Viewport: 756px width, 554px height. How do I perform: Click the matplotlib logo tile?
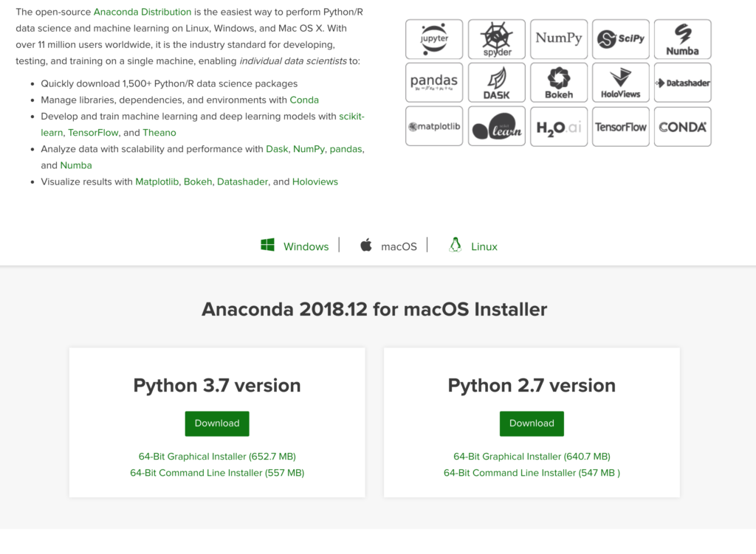point(434,126)
